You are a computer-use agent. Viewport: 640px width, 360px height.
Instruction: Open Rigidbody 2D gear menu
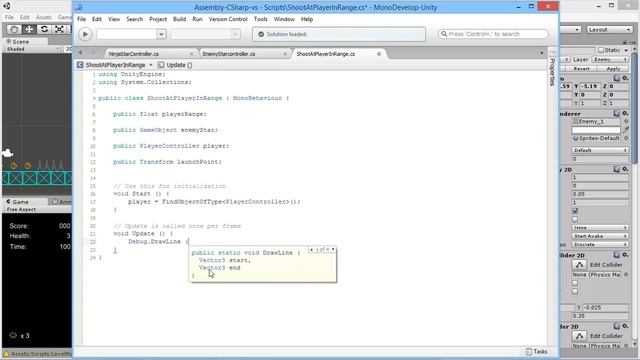pyautogui.click(x=625, y=169)
